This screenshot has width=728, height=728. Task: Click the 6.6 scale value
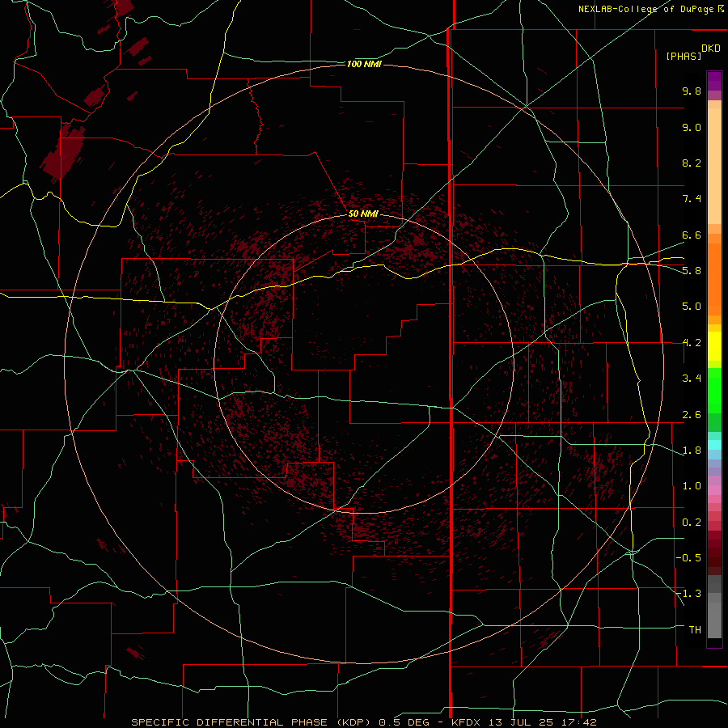pos(692,235)
